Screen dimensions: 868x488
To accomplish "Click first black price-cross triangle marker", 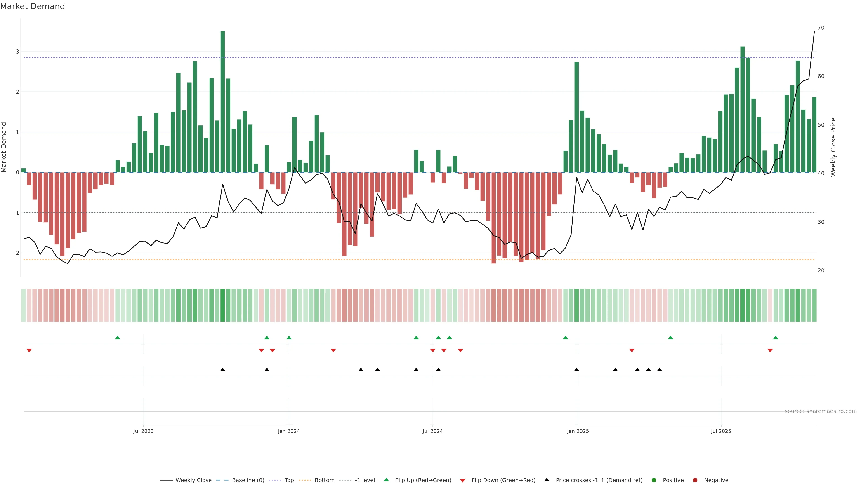I will [x=222, y=370].
